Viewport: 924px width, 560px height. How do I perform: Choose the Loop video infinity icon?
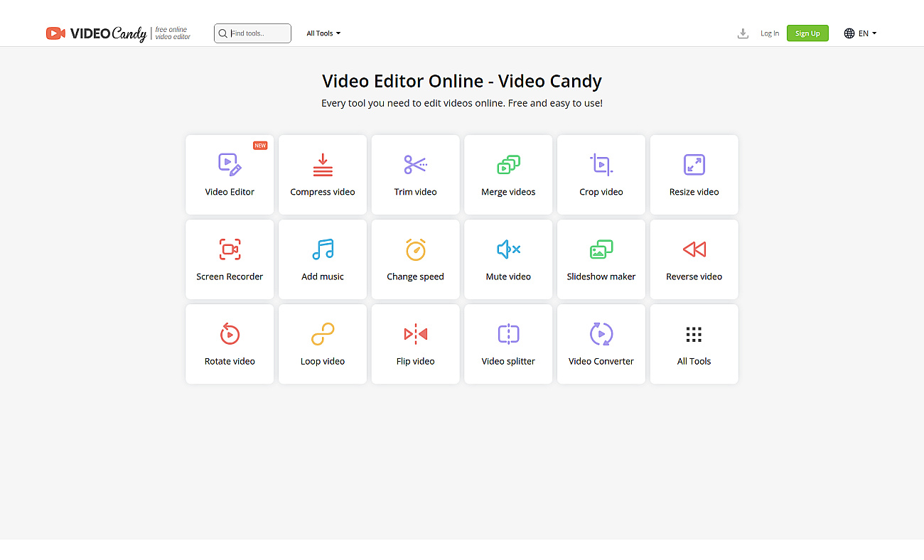[x=323, y=334]
